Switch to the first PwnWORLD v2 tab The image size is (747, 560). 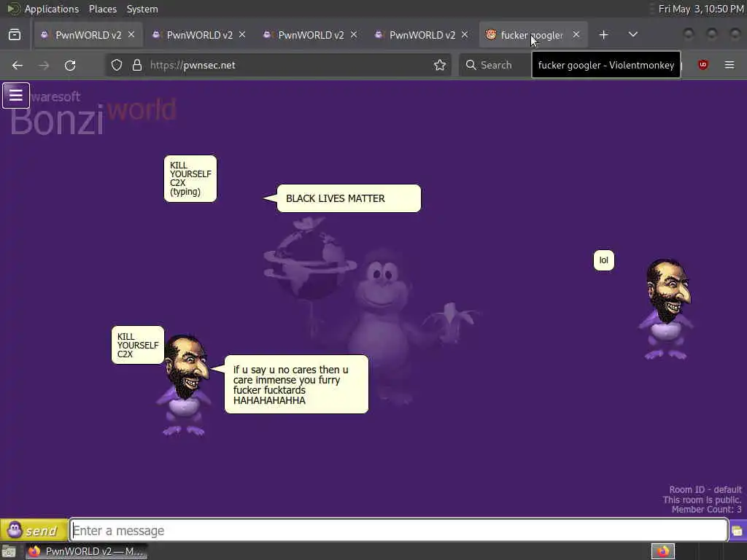tap(88, 35)
